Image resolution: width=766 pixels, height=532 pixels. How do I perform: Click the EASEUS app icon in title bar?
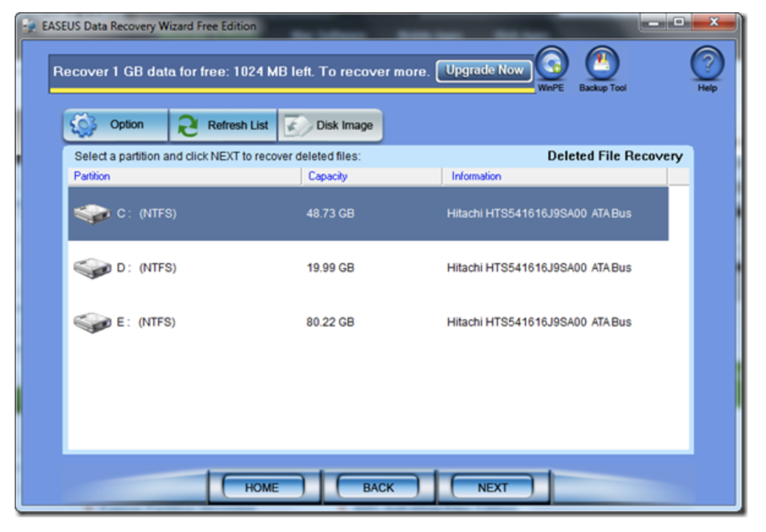tap(29, 28)
